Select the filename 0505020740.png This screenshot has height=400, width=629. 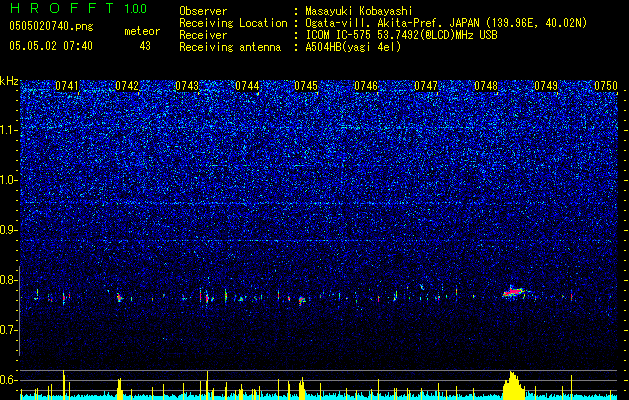click(51, 26)
